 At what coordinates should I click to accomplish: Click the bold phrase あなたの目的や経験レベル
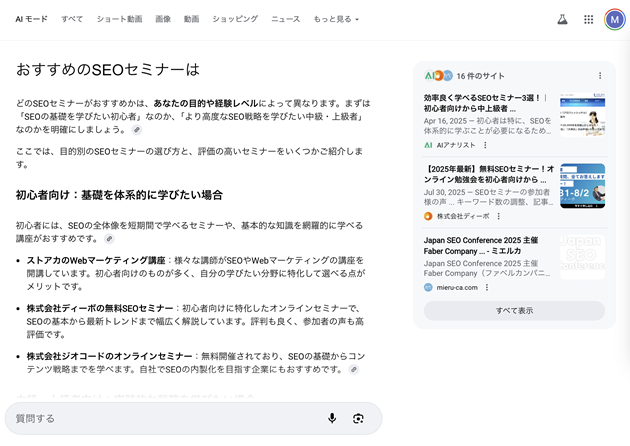point(206,103)
